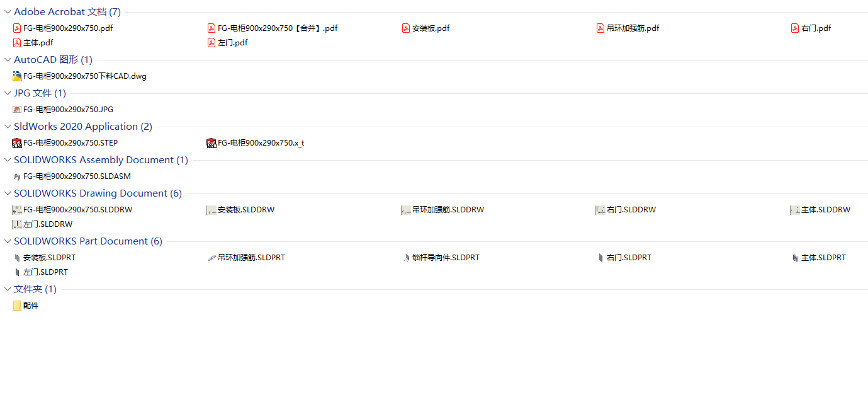Select file name FG-电柜900x290x750.JPG
868x414 pixels.
68,109
